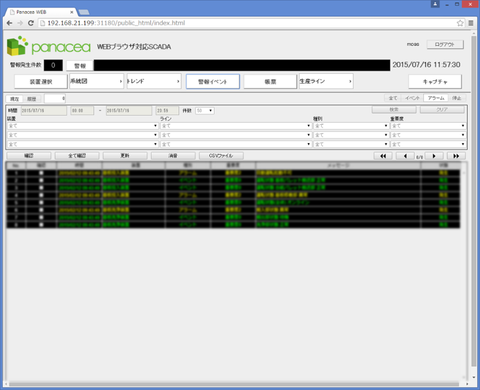Check the confirm box in row 7
480x390 pixels.
(41, 217)
